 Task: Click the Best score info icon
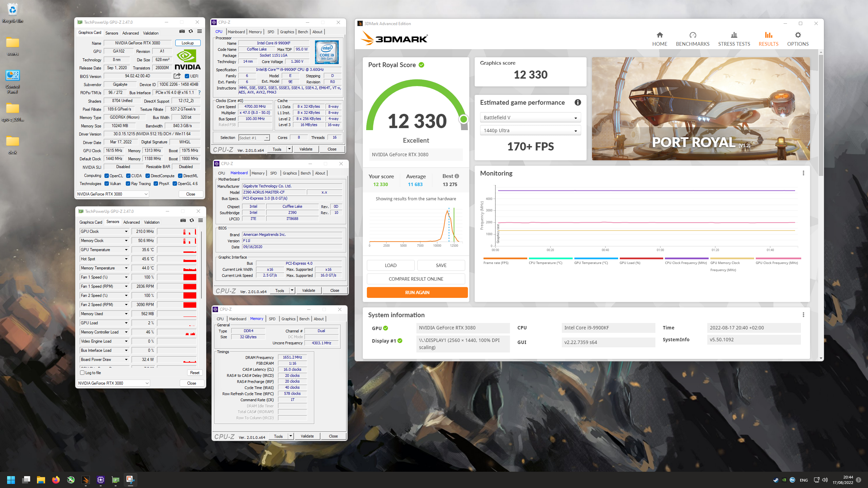coord(457,176)
